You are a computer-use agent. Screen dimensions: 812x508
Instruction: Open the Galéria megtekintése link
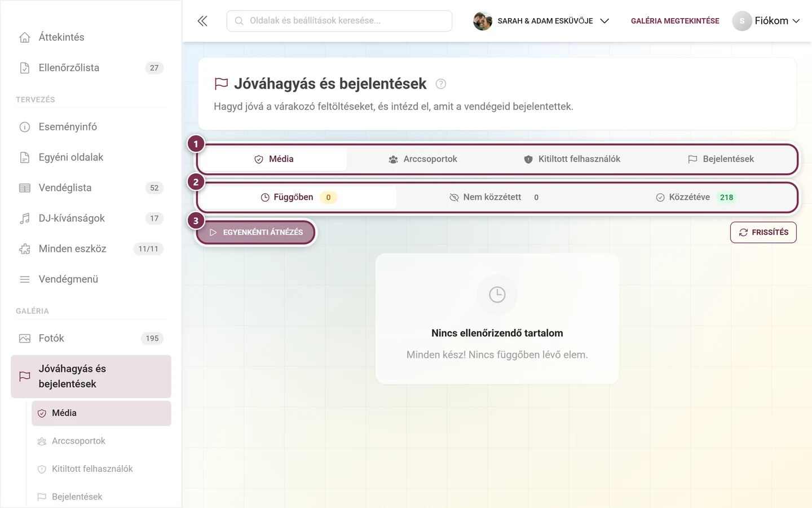click(675, 21)
